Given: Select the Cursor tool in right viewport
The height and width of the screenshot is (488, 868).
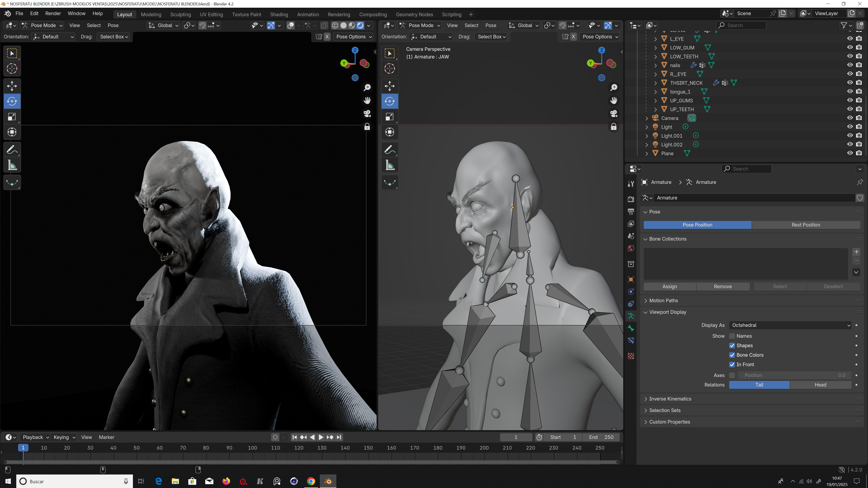Looking at the screenshot, I should [x=389, y=69].
